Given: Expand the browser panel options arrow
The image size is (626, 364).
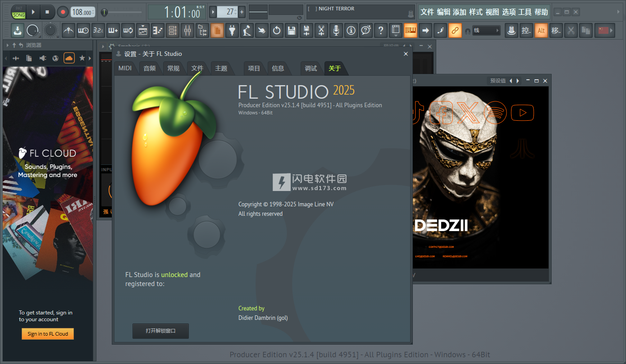Looking at the screenshot, I should [x=8, y=45].
